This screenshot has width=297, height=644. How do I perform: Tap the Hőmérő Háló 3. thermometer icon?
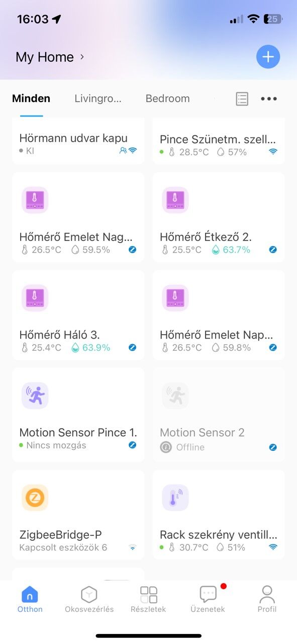(35, 298)
